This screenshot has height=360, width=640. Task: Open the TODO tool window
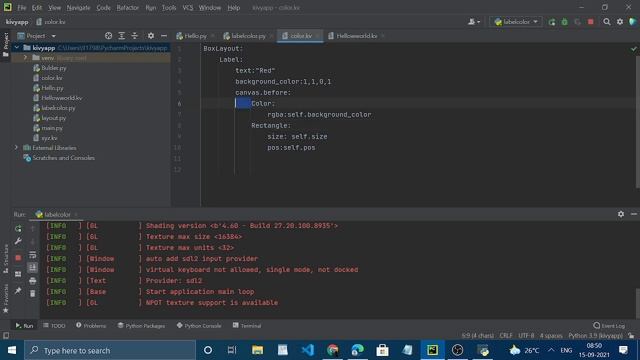(x=54, y=326)
